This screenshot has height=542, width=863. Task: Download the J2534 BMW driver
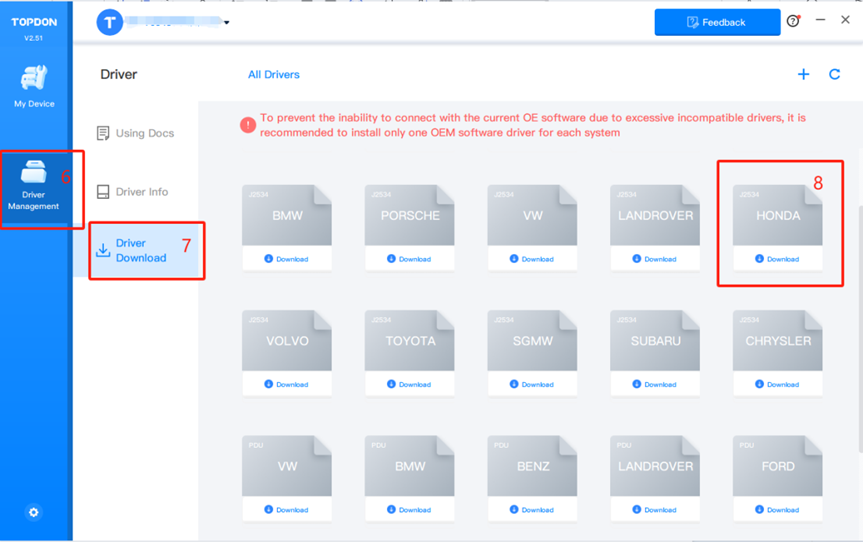point(287,259)
